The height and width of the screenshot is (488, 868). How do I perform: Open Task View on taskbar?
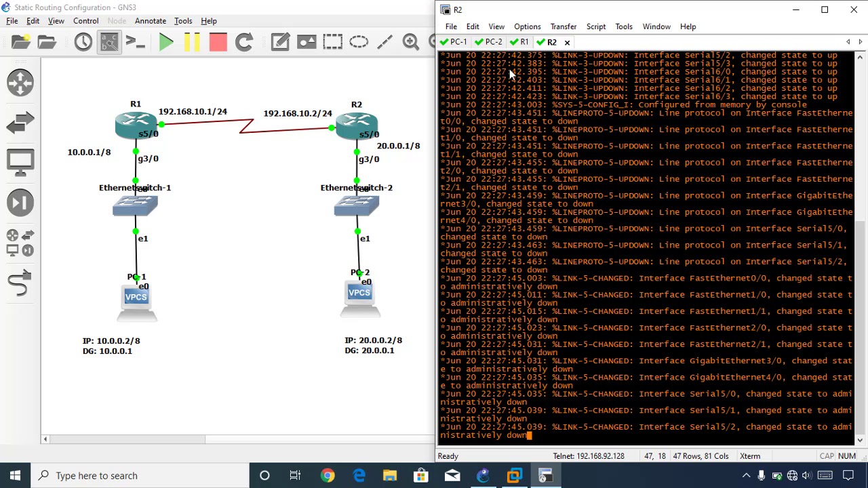pyautogui.click(x=295, y=476)
